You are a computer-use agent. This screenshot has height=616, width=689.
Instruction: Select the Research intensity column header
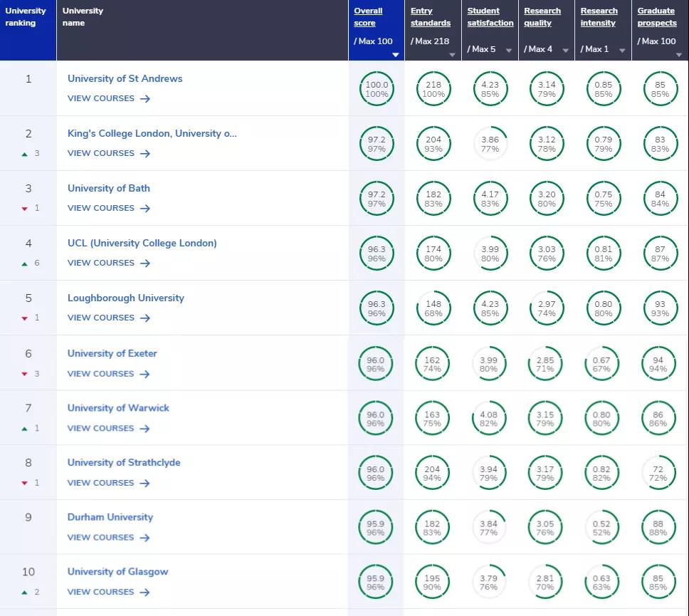pos(599,17)
